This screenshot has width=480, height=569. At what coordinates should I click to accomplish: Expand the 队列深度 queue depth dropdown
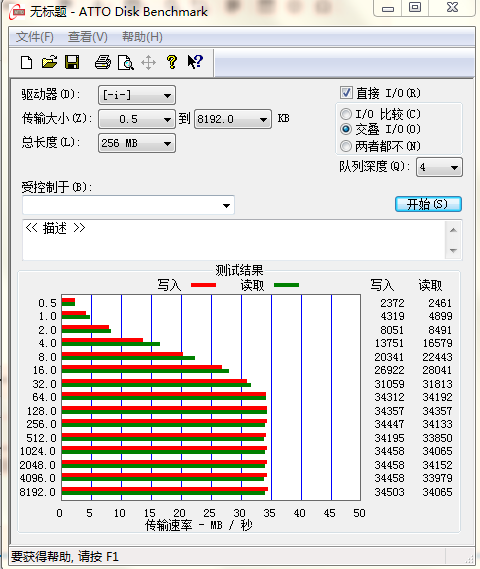point(439,167)
